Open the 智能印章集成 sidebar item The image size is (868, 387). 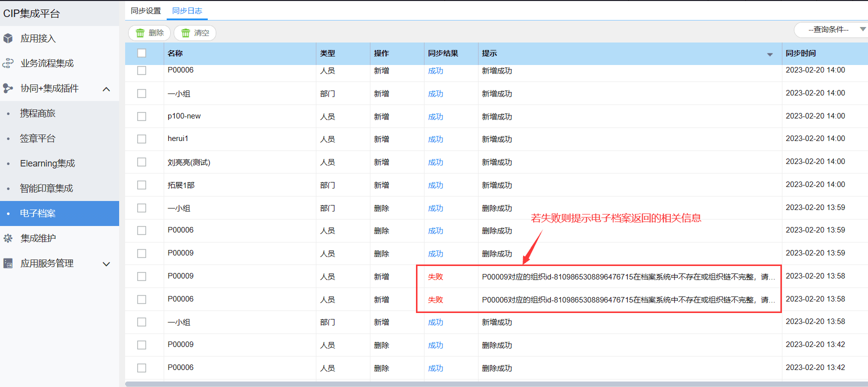47,188
